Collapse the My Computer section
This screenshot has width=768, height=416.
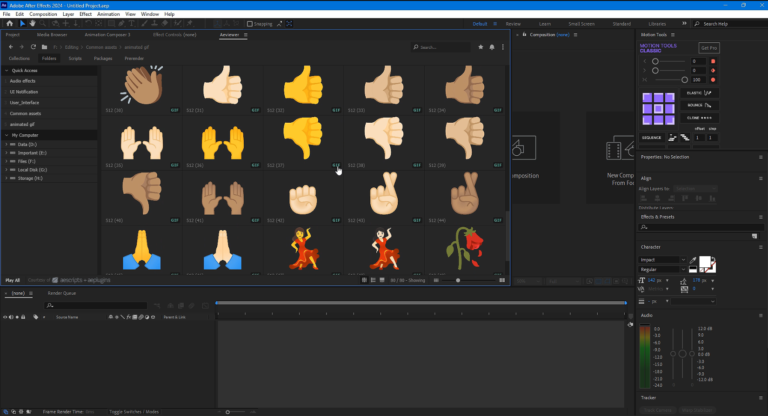pos(6,134)
